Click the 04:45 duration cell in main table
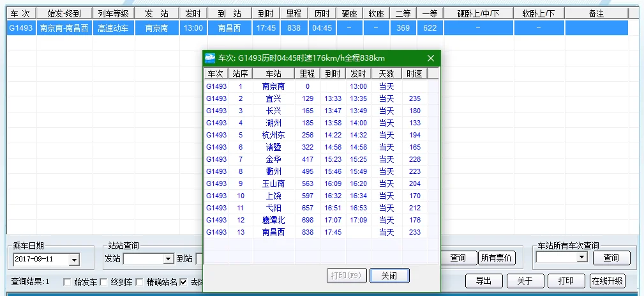Viewport: 644px width, 296px height. click(322, 28)
